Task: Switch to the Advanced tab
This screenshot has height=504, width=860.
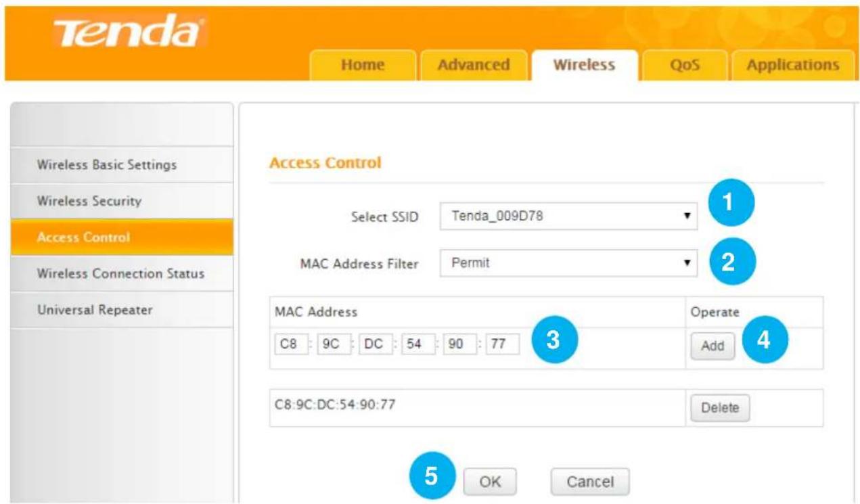Action: [x=474, y=65]
